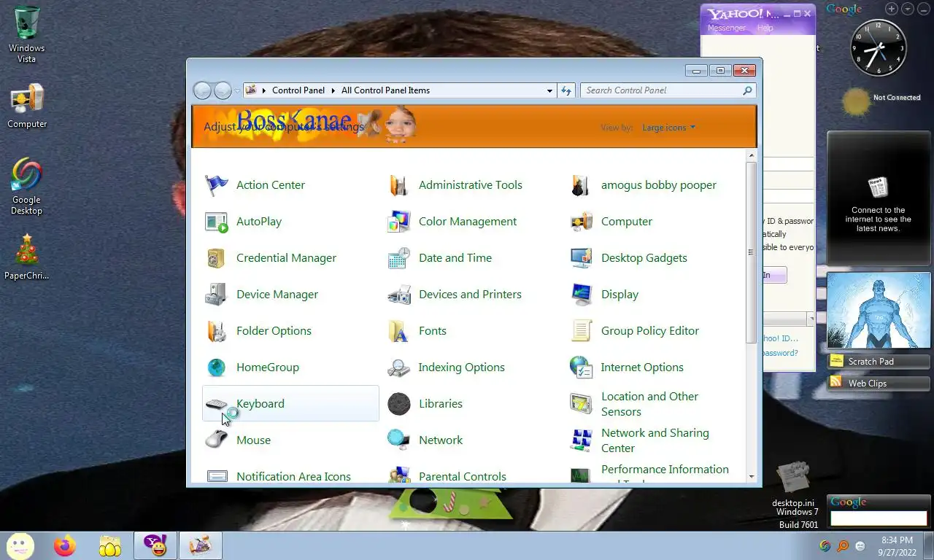Open the Internet Options icon
Image resolution: width=934 pixels, height=560 pixels.
pyautogui.click(x=581, y=367)
